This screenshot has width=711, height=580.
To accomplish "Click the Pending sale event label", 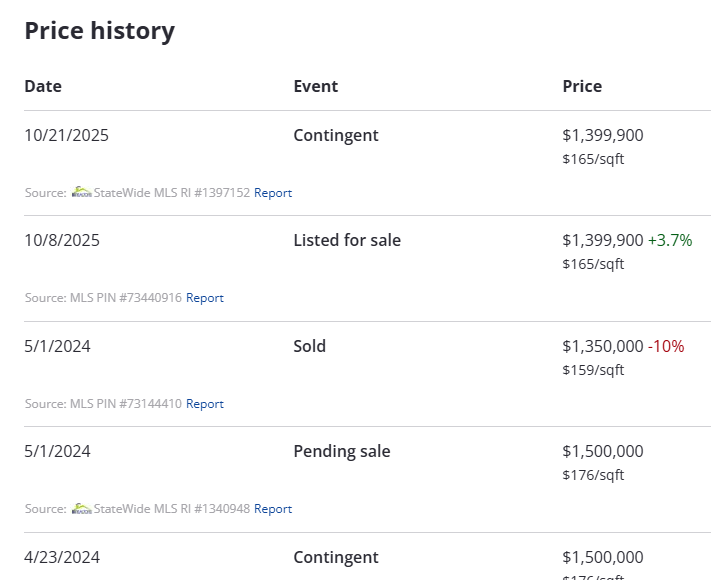I will 342,451.
